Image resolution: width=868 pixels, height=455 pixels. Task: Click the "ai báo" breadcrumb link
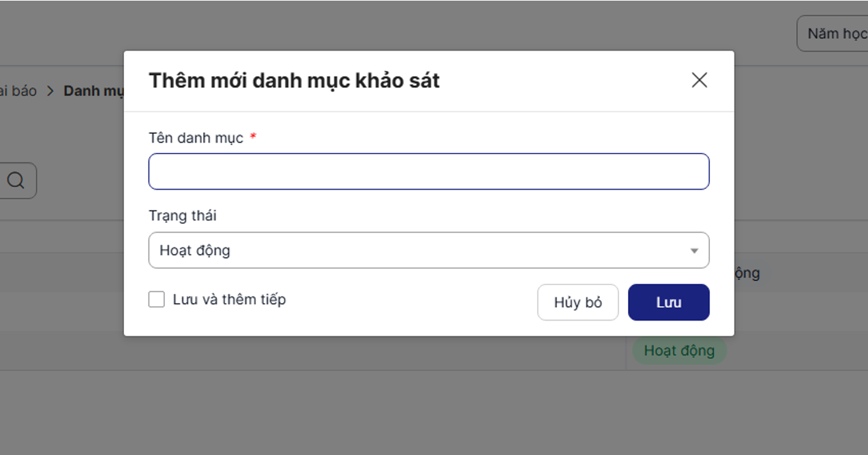coord(18,91)
